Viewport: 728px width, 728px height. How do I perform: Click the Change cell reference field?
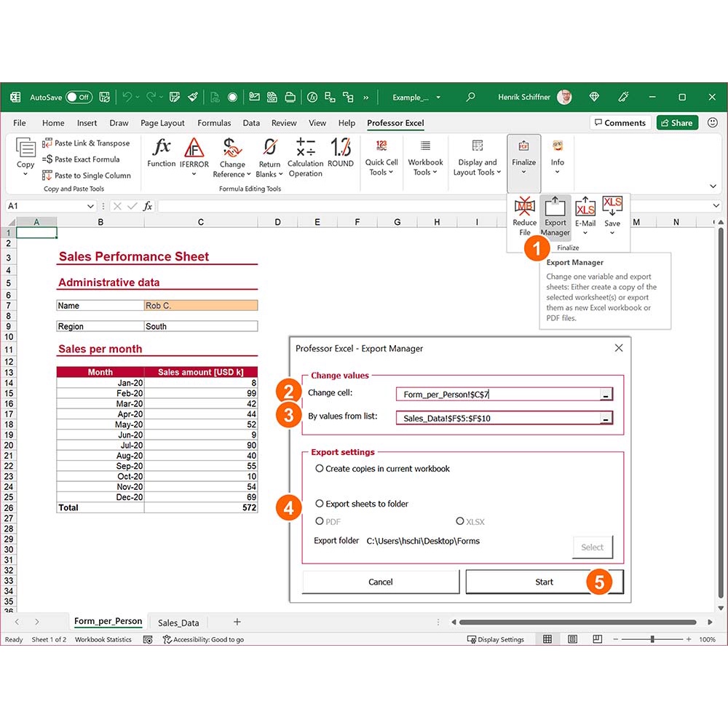point(498,395)
